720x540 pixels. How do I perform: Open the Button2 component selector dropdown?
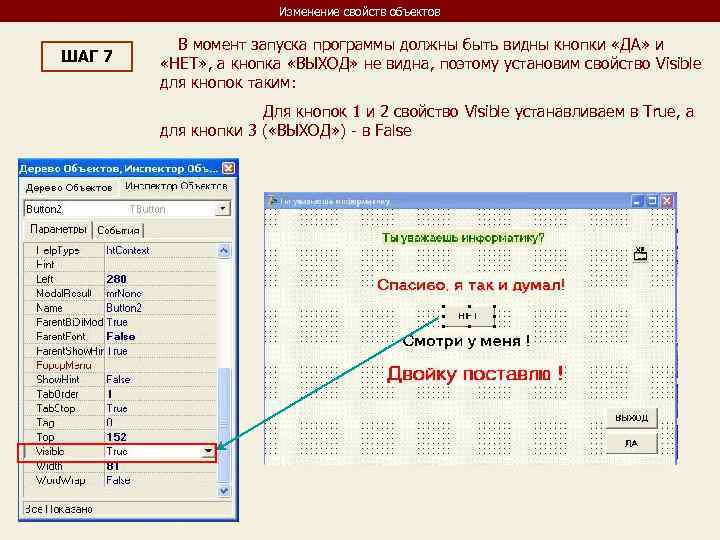[223, 209]
